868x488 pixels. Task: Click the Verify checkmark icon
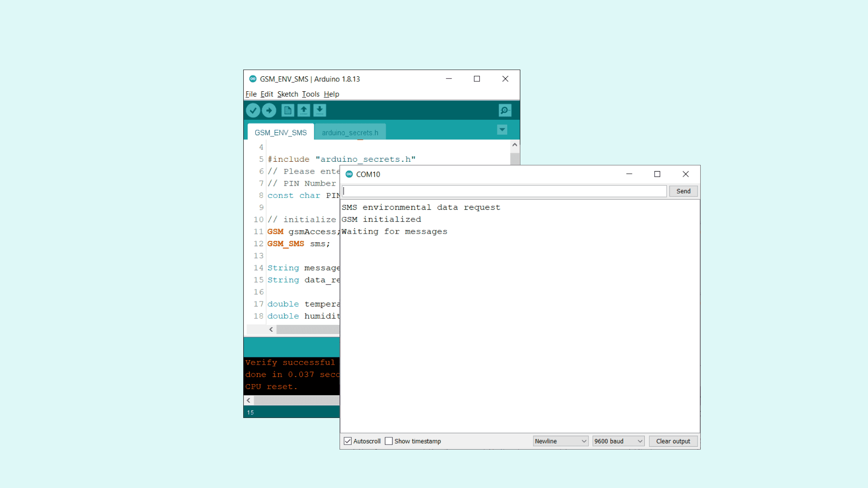pyautogui.click(x=253, y=110)
